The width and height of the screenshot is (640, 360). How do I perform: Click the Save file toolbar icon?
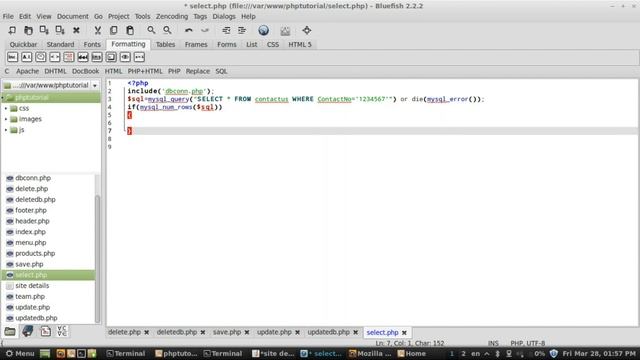(44, 30)
